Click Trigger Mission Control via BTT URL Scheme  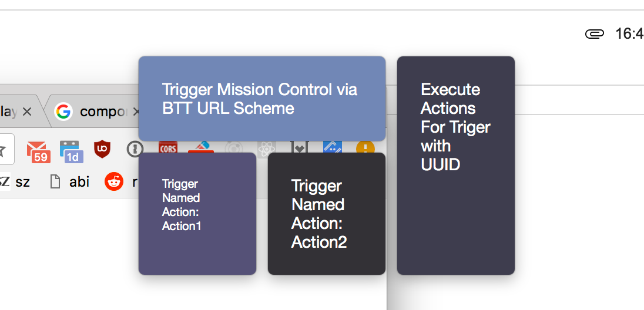tap(261, 99)
